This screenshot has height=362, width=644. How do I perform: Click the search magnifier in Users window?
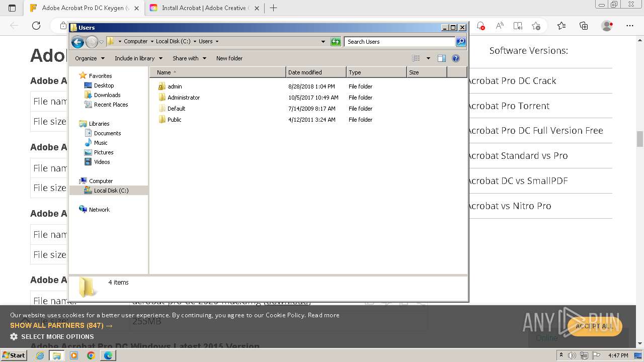[x=461, y=42]
